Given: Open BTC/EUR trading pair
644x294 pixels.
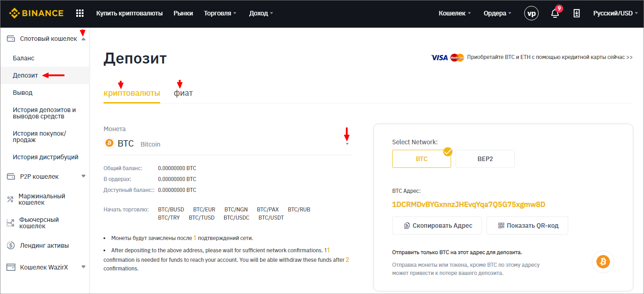Looking at the screenshot, I should (204, 210).
